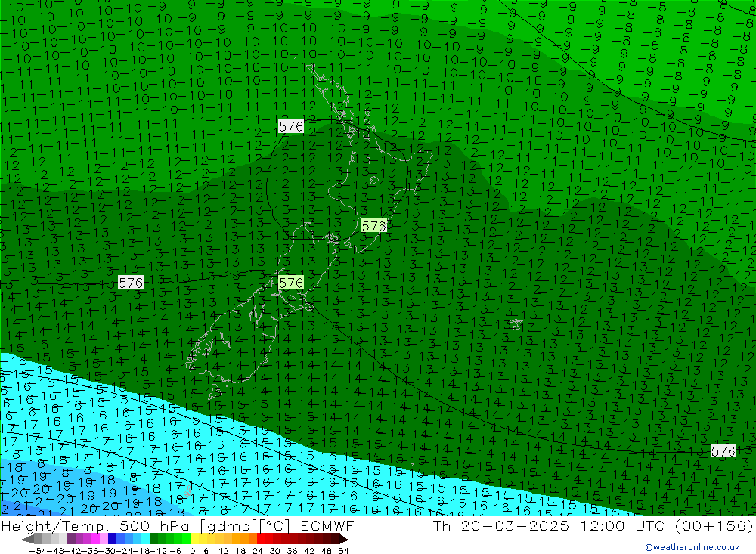Click the 576 label in the ocean far southeast of New Zealand
This screenshot has height=554, width=756.
pyautogui.click(x=723, y=451)
